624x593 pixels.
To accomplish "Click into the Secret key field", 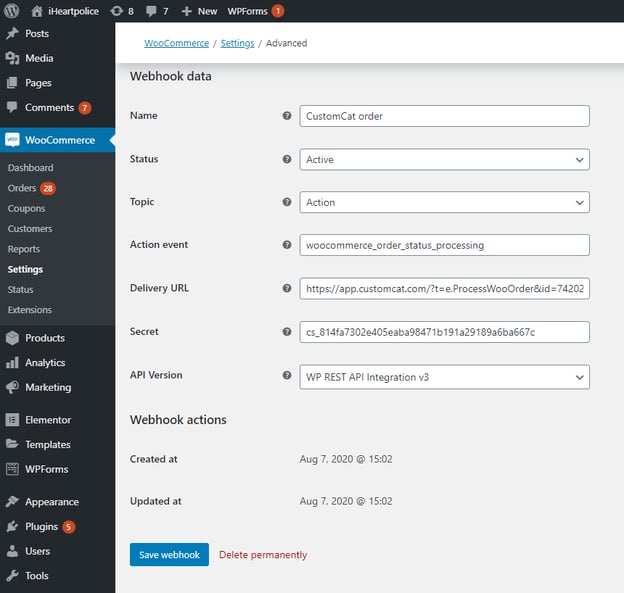I will coord(444,332).
